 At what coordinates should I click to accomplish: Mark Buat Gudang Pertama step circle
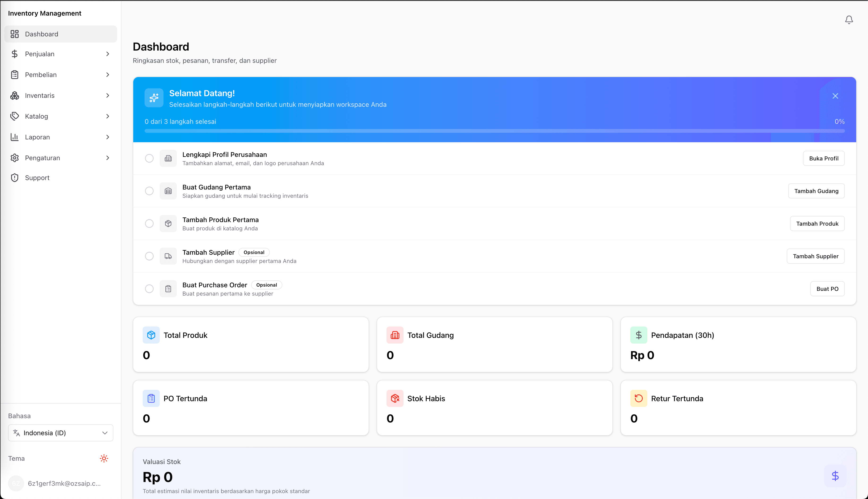tap(149, 191)
